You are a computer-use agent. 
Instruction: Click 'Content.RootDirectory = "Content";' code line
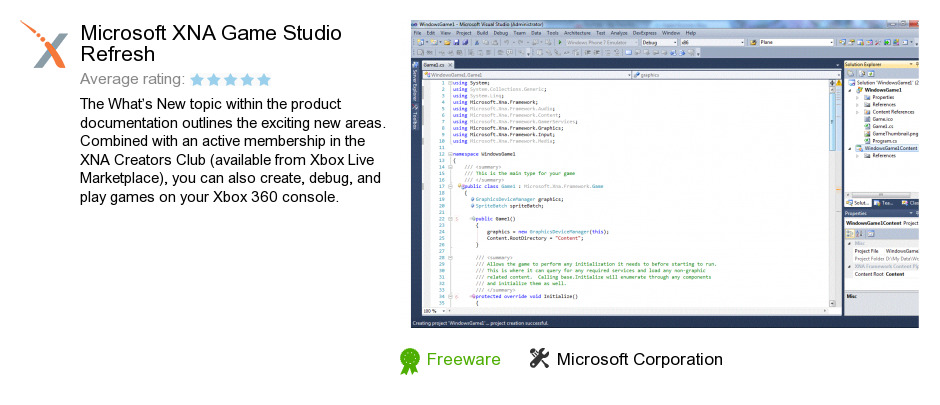coord(535,238)
